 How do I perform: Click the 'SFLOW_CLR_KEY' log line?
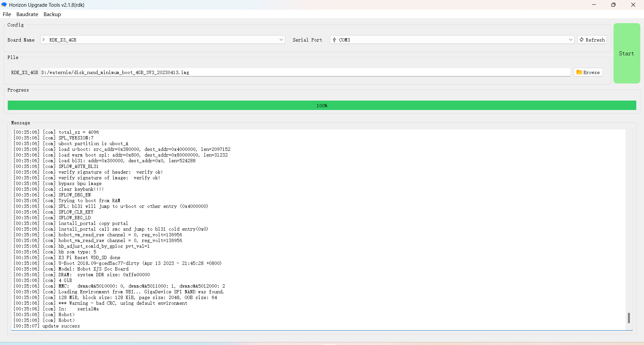53,212
